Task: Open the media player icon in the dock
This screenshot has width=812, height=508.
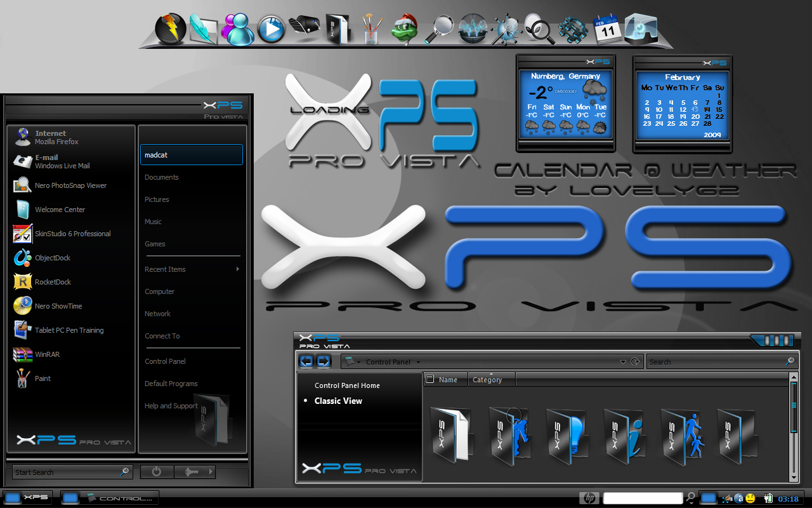Action: (x=271, y=30)
